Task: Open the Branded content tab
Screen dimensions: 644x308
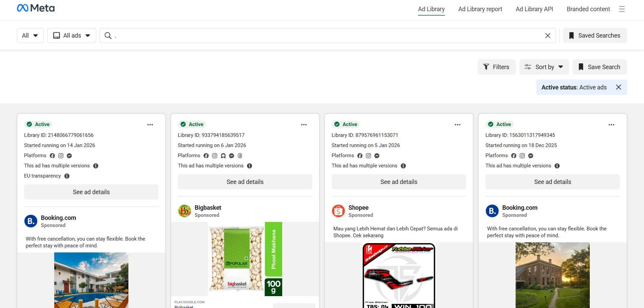Action: 588,9
